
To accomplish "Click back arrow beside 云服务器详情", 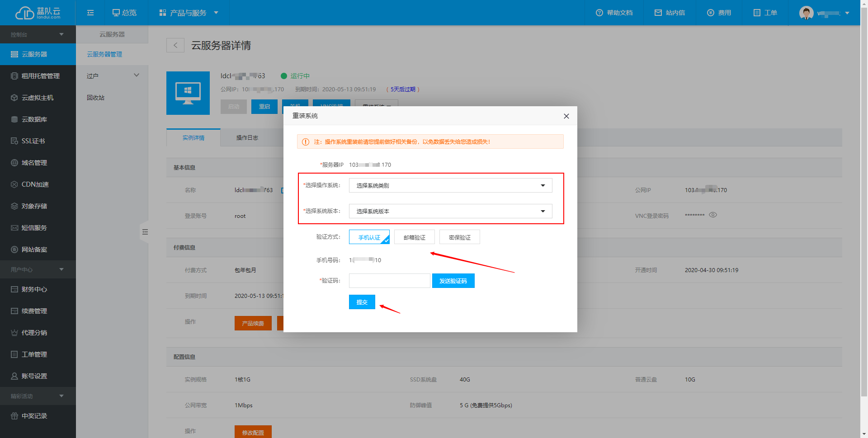I will coord(175,45).
